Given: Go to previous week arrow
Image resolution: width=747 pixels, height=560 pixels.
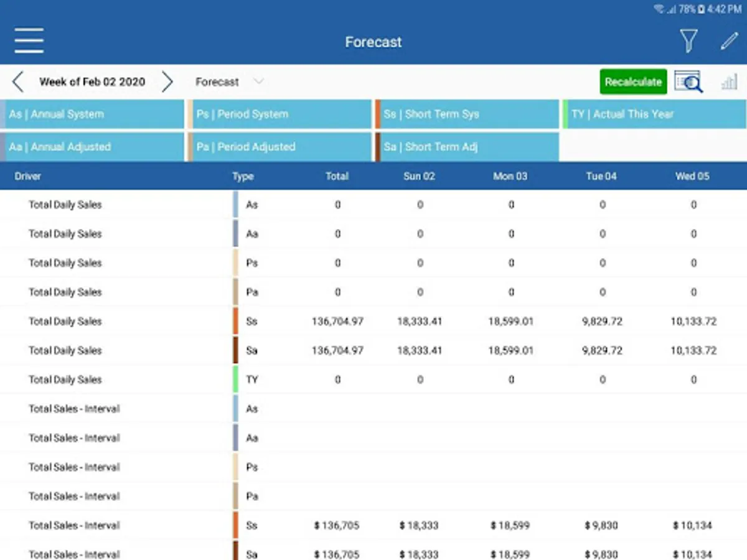Looking at the screenshot, I should 17,82.
